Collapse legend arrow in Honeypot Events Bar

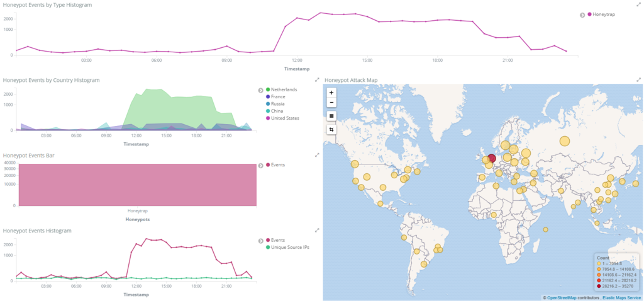point(260,165)
